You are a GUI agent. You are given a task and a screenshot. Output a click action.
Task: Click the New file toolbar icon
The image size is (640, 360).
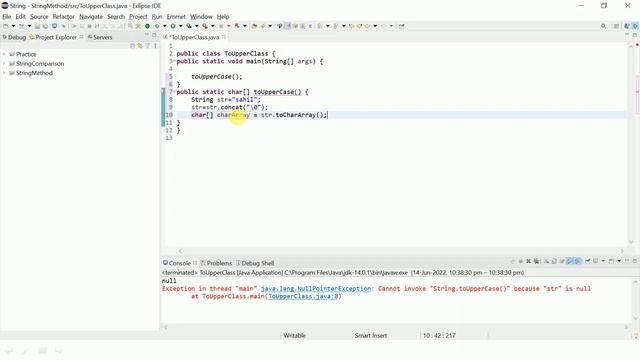click(6, 26)
